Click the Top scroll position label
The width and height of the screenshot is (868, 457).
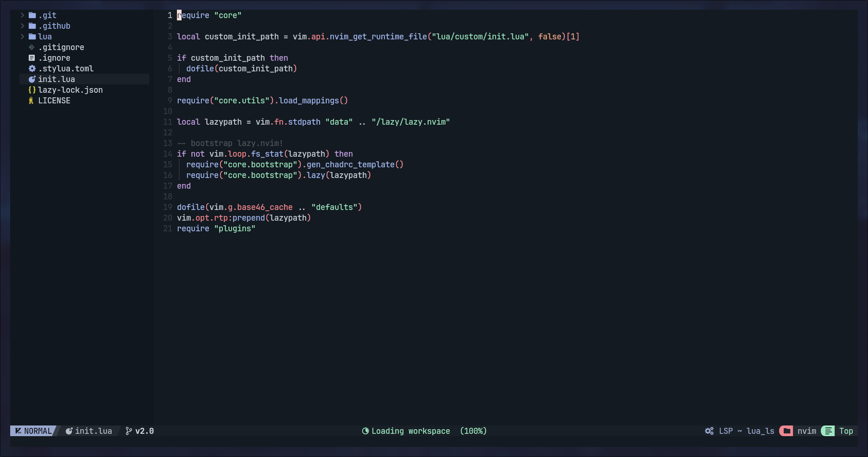(x=846, y=431)
